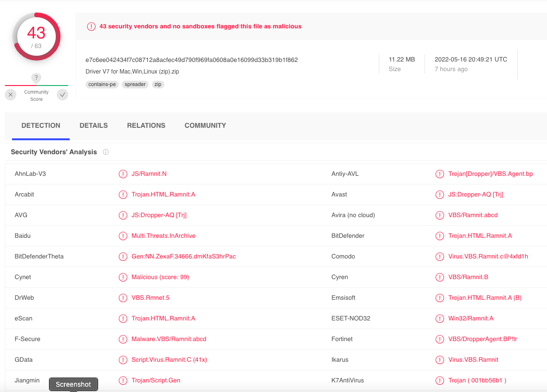Image resolution: width=547 pixels, height=392 pixels.
Task: Click the community score upvote checkmark icon
Action: coord(62,95)
